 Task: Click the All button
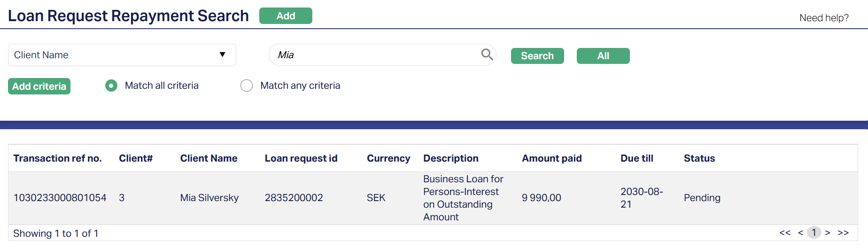point(603,56)
